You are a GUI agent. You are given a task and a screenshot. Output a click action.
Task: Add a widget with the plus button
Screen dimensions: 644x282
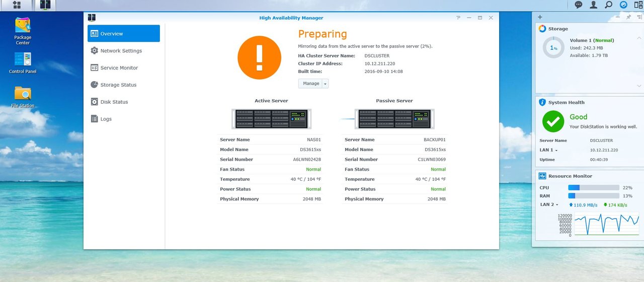pyautogui.click(x=540, y=17)
